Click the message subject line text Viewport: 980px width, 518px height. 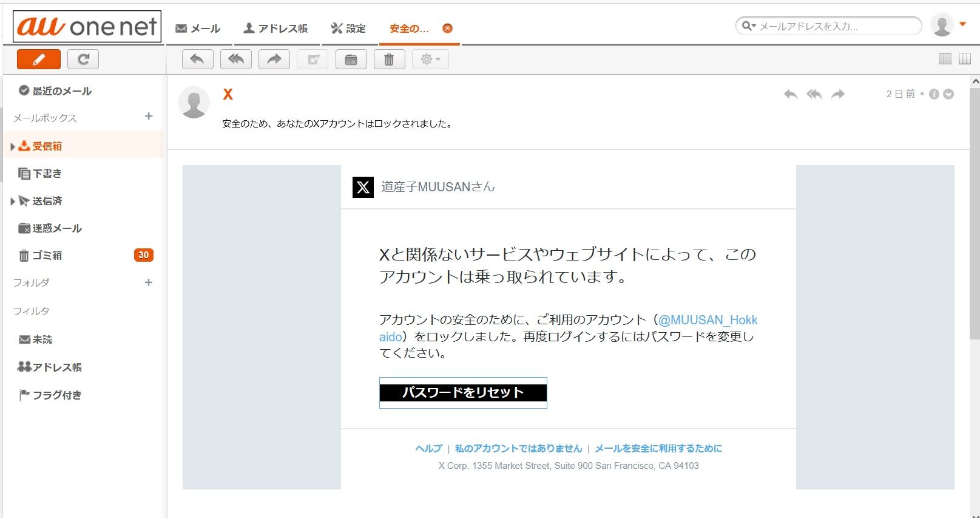pos(337,124)
